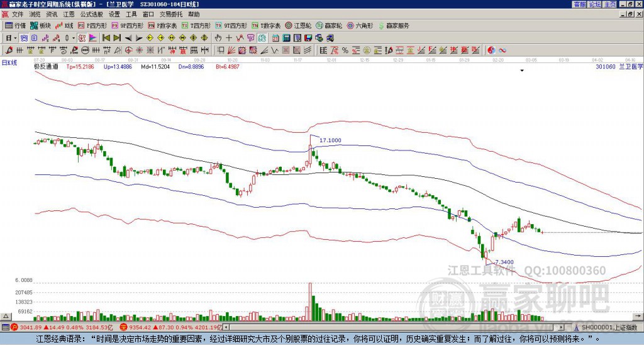
Task: Open the 帮助 menu
Action: [194, 14]
